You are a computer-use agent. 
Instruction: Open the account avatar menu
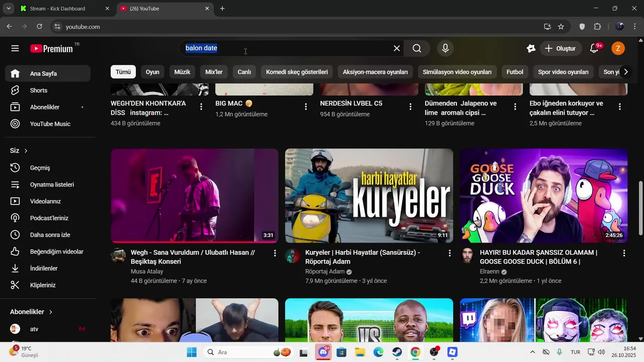click(x=618, y=48)
